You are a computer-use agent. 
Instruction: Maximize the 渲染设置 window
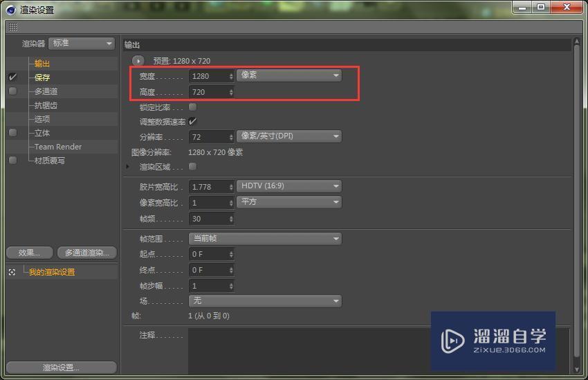tap(540, 8)
